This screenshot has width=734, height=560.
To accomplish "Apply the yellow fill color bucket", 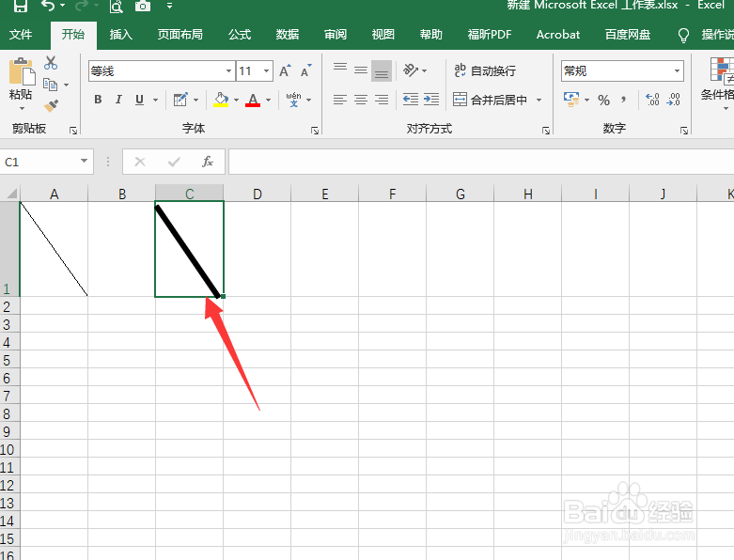I will pyautogui.click(x=221, y=100).
